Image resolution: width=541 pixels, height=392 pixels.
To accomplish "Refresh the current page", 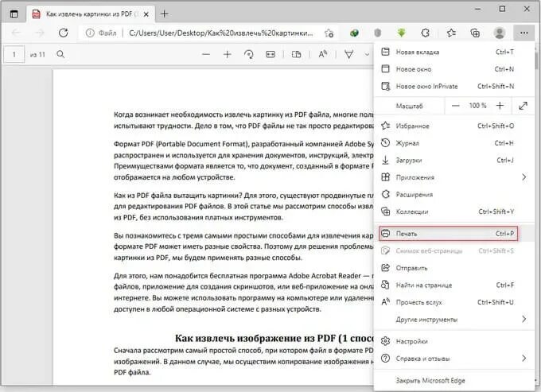I will 63,33.
